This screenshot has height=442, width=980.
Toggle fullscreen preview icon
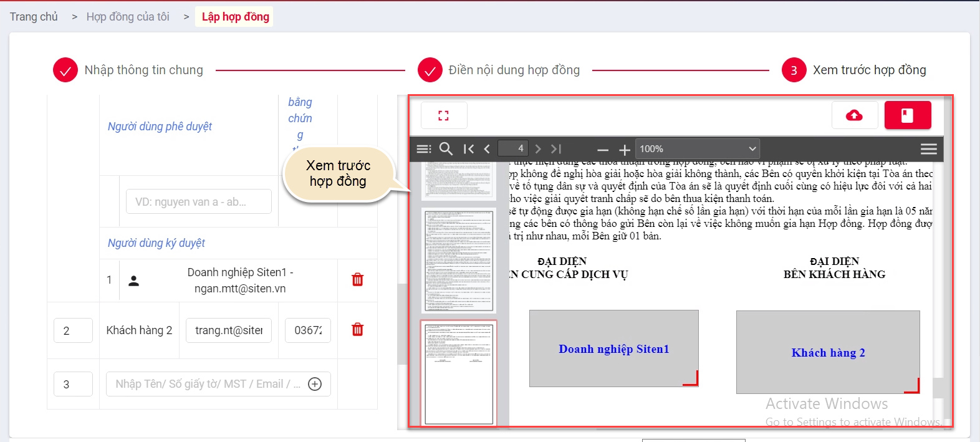[443, 115]
